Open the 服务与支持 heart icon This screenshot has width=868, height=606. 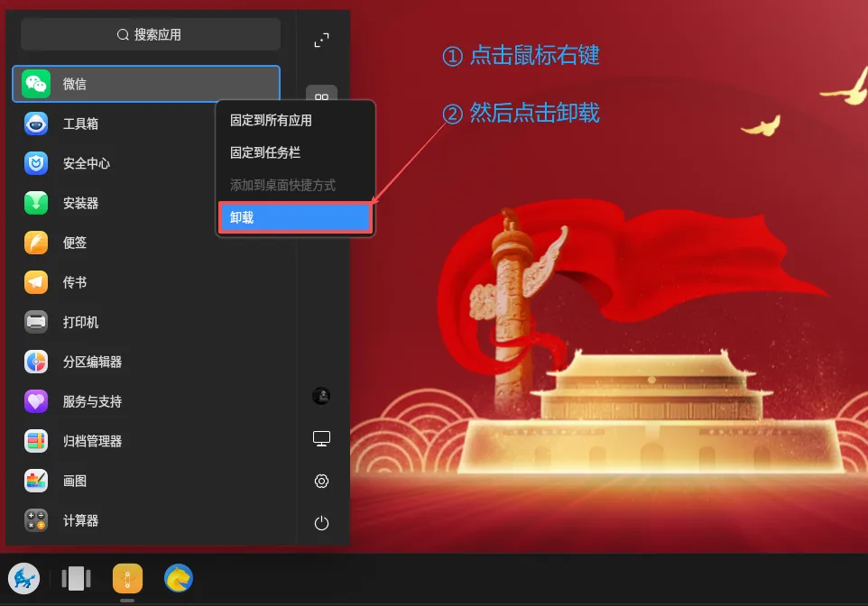(36, 401)
